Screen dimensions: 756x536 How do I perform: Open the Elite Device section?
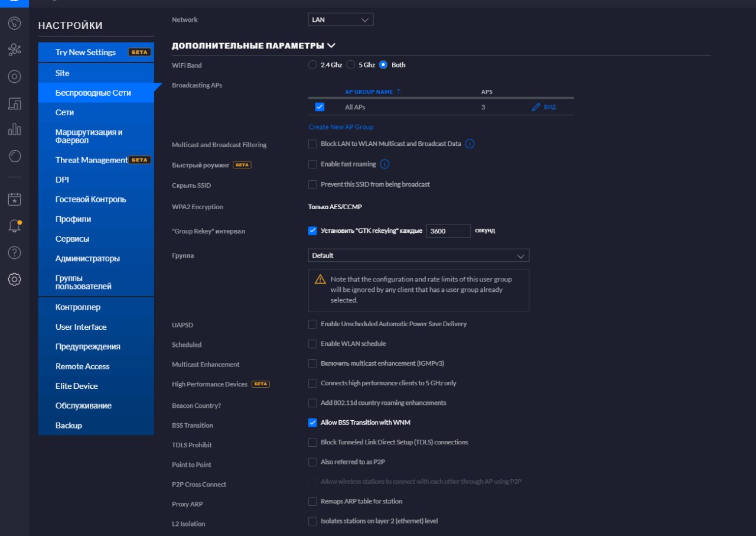pos(96,386)
